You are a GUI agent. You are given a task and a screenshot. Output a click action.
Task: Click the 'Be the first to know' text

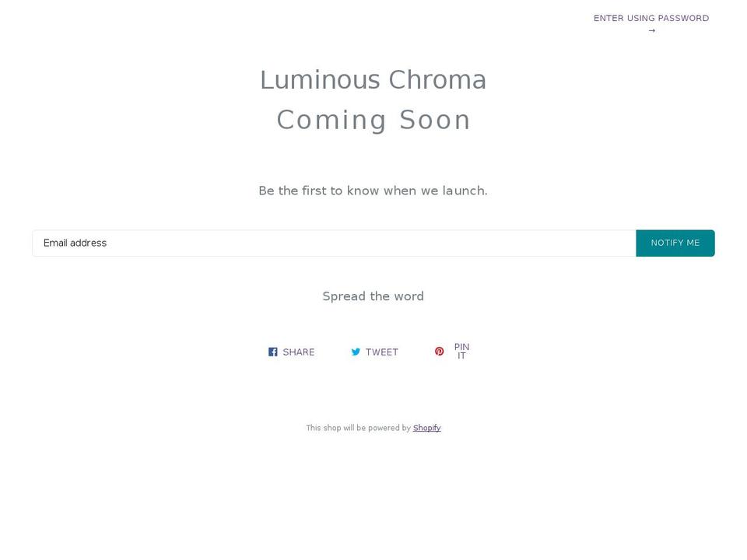[x=373, y=191]
